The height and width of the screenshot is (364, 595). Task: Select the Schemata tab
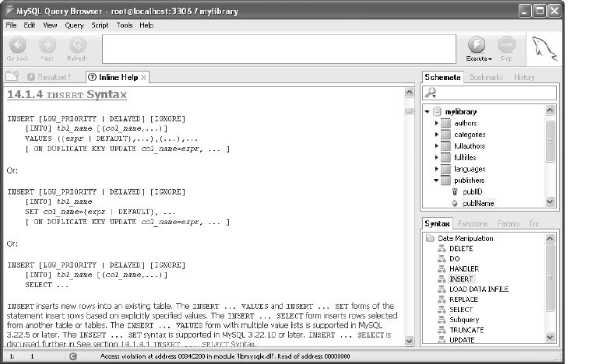pos(442,77)
